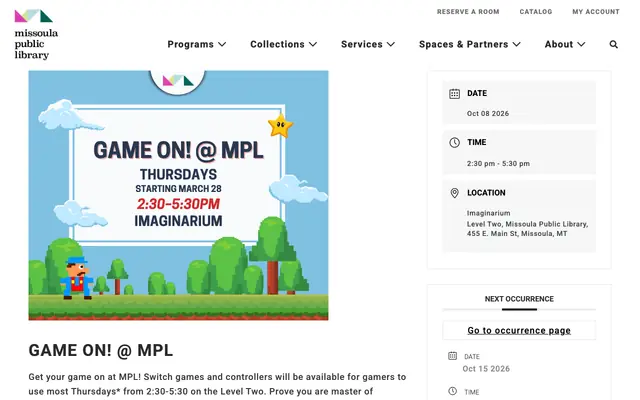Click the calendar icon beside Oct 15 2026
Image resolution: width=640 pixels, height=400 pixels.
coord(452,356)
